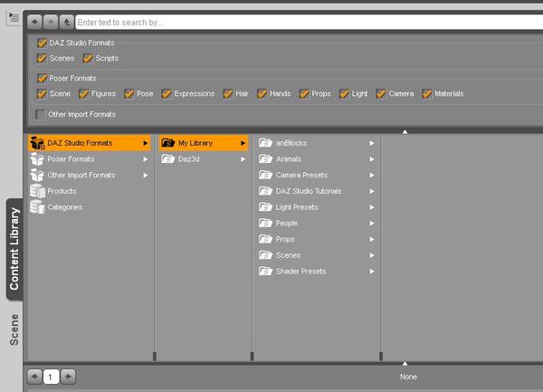Image resolution: width=543 pixels, height=392 pixels.
Task: Toggle the Poser Props checkbox
Action: click(304, 94)
